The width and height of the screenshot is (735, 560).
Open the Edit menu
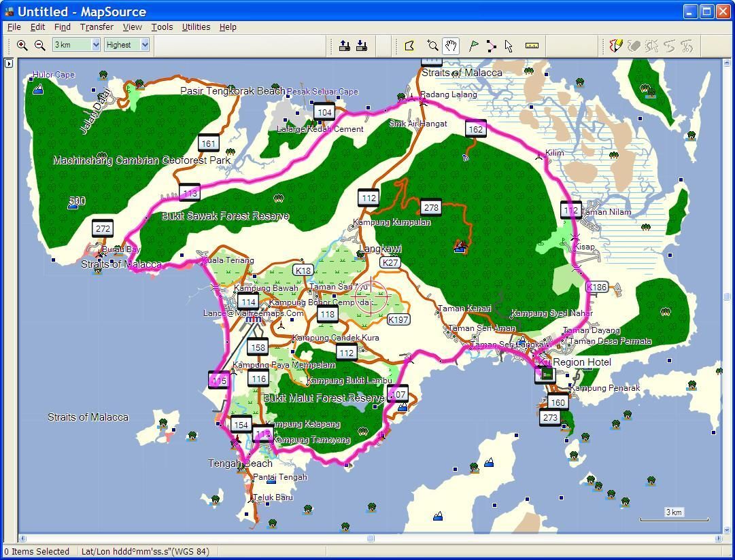click(37, 27)
